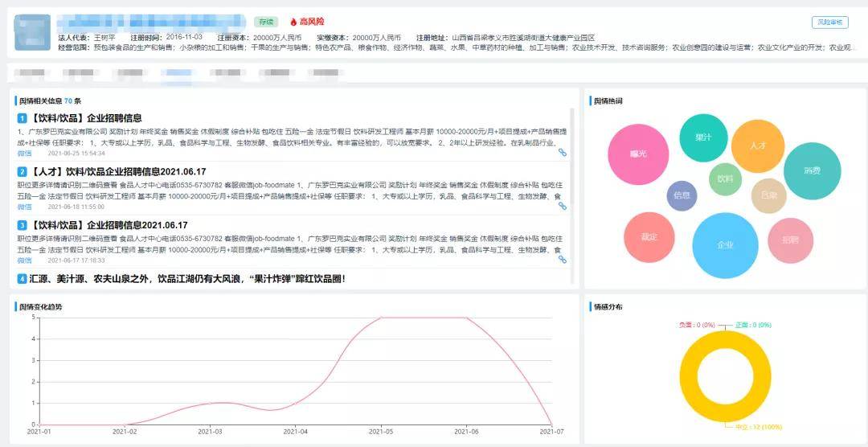Click the red flame 高风险 icon
This screenshot has height=447, width=868.
(293, 22)
